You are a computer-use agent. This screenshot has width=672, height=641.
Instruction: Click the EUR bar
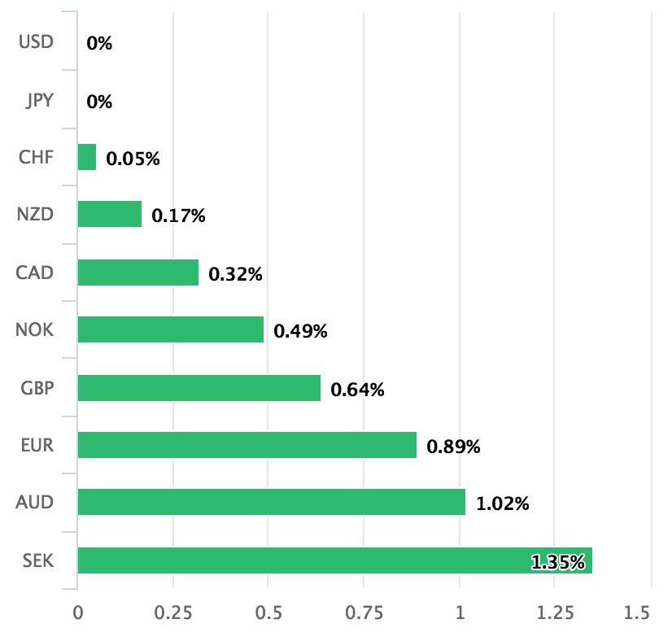(247, 445)
